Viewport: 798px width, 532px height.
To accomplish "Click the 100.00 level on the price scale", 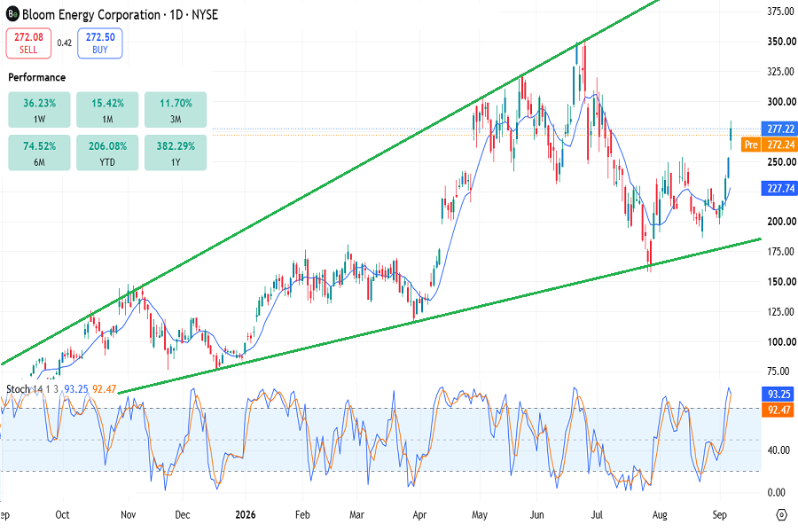I will (x=781, y=341).
